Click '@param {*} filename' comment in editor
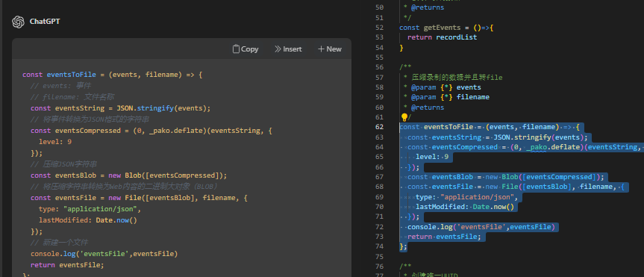This screenshot has height=277, width=644. pyautogui.click(x=450, y=97)
